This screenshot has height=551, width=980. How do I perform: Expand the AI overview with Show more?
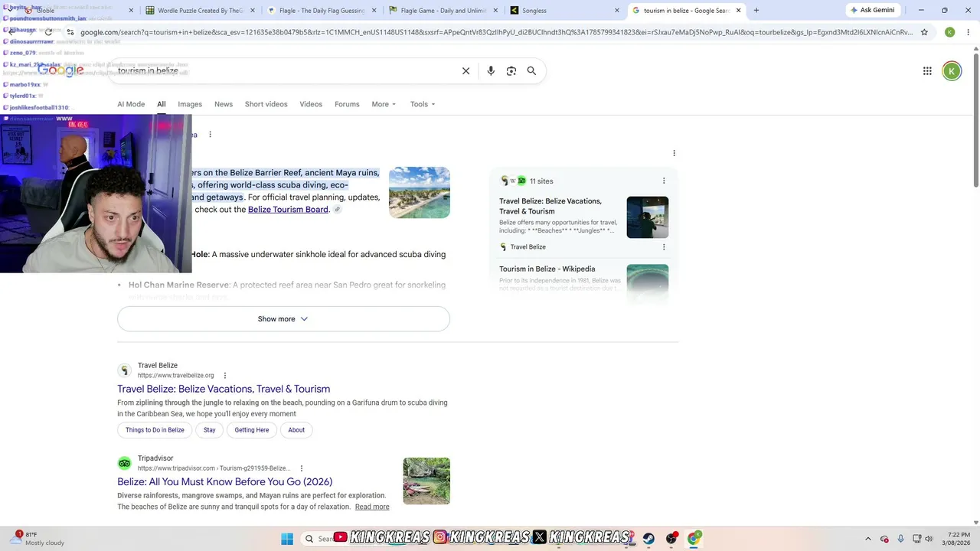[283, 319]
